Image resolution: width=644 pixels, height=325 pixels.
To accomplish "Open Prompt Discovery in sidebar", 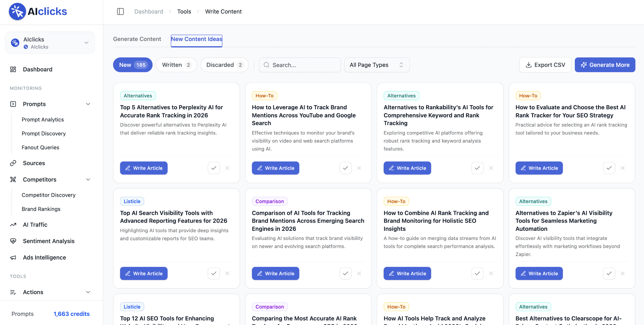I will [44, 134].
